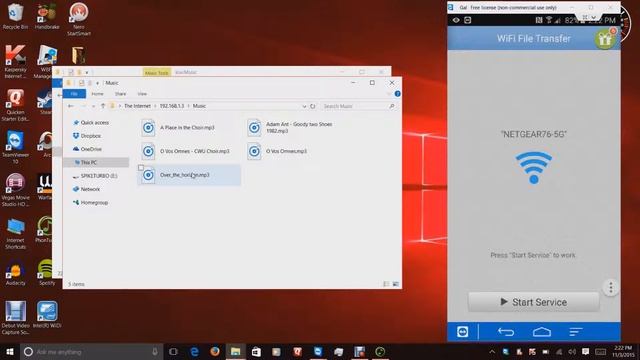Open Firefox from the taskbar
Screen dimensions: 640x360
point(215,351)
